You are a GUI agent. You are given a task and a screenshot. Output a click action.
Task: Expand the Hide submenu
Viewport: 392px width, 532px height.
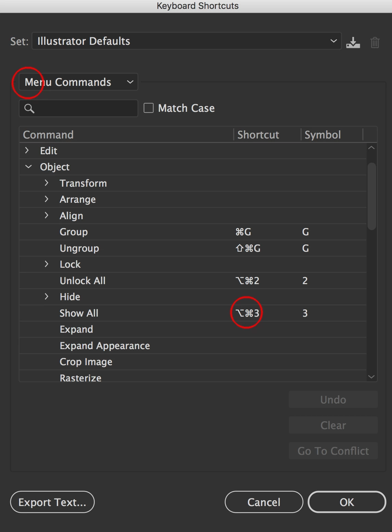click(47, 296)
